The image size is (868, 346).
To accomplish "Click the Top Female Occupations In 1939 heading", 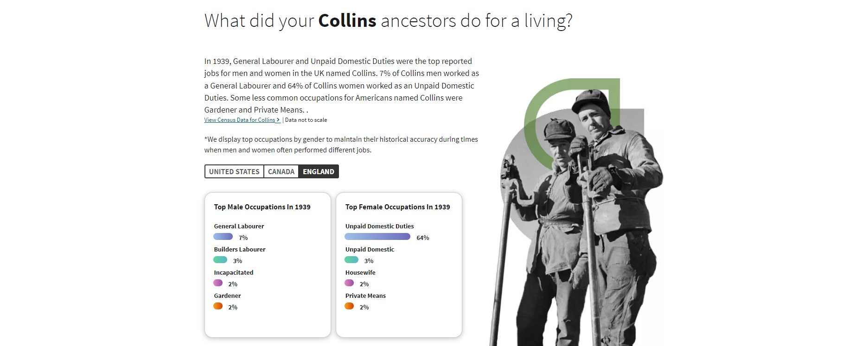I will coord(398,207).
